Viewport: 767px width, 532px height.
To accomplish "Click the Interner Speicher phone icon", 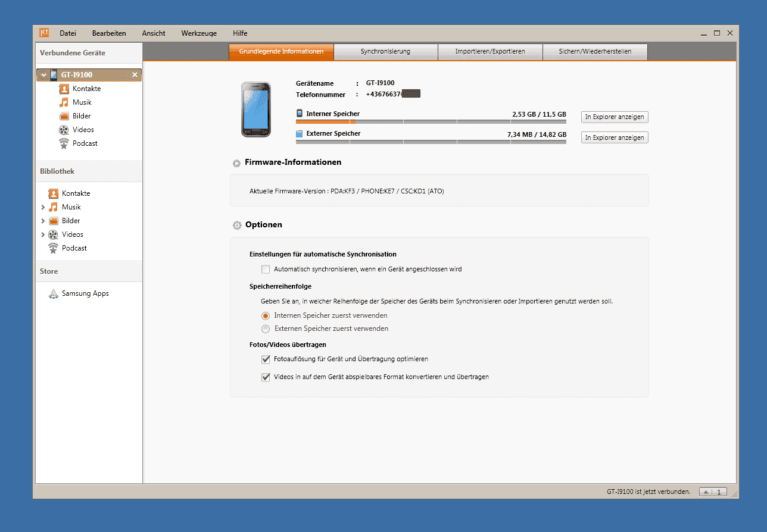I will 300,113.
